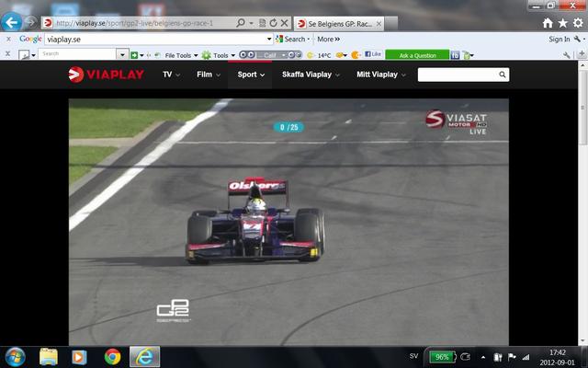Select the Sport menu item
The height and width of the screenshot is (368, 588).
tap(250, 75)
